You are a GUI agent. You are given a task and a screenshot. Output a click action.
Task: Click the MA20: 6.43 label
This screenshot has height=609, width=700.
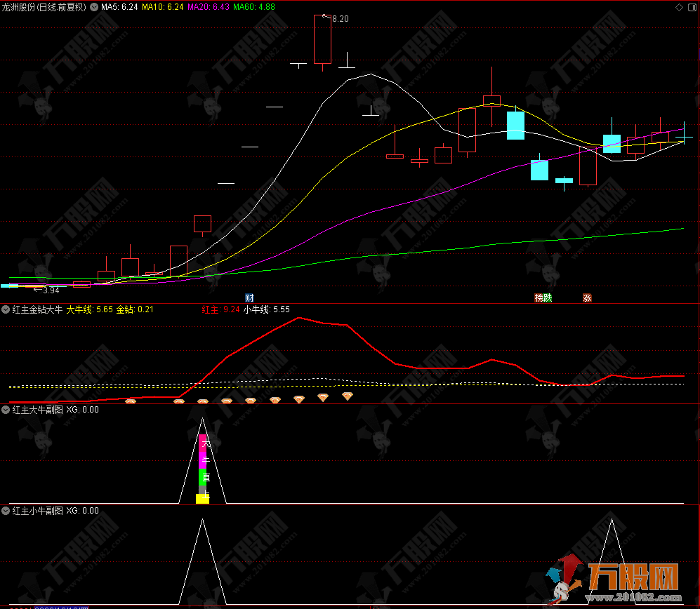click(208, 7)
